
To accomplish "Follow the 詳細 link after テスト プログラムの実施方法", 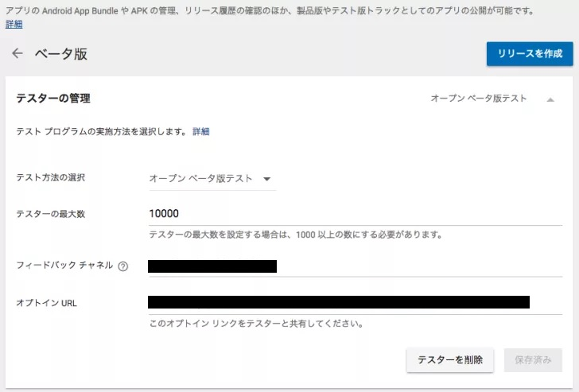I will 200,131.
